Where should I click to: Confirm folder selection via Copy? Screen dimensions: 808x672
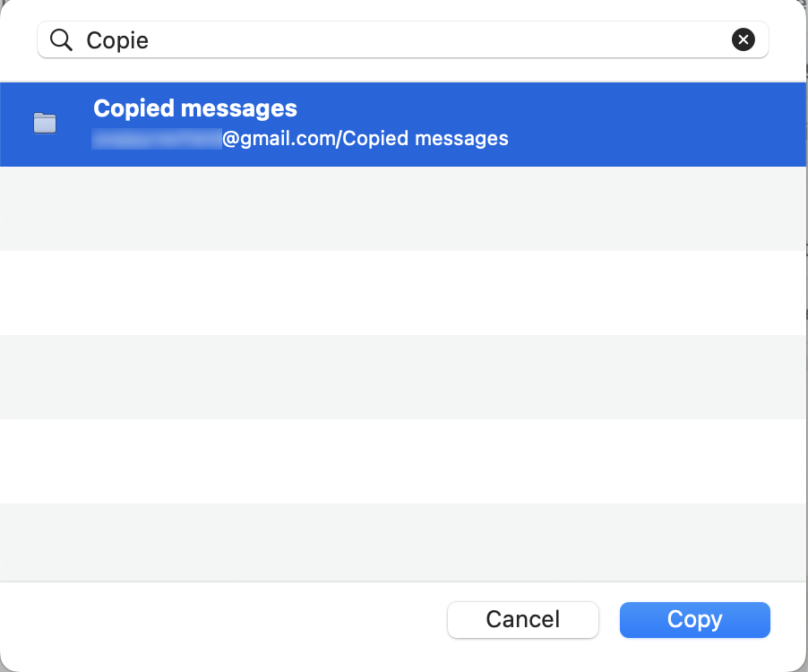pos(694,619)
